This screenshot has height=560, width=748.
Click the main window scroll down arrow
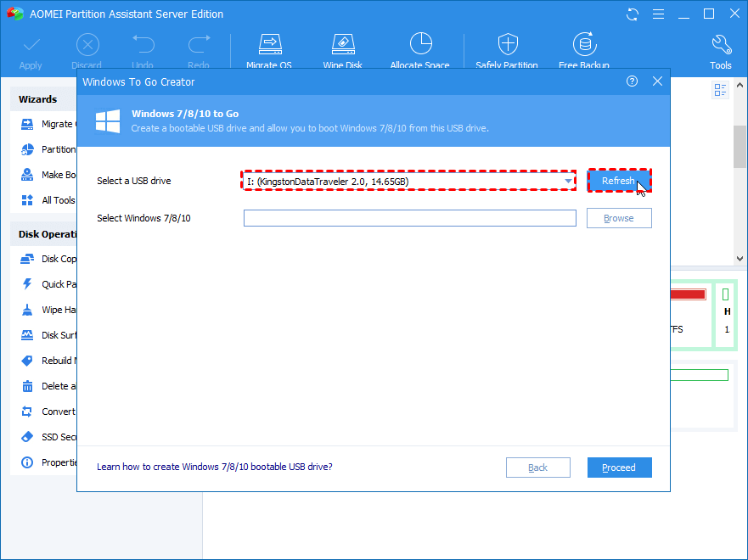(x=740, y=259)
